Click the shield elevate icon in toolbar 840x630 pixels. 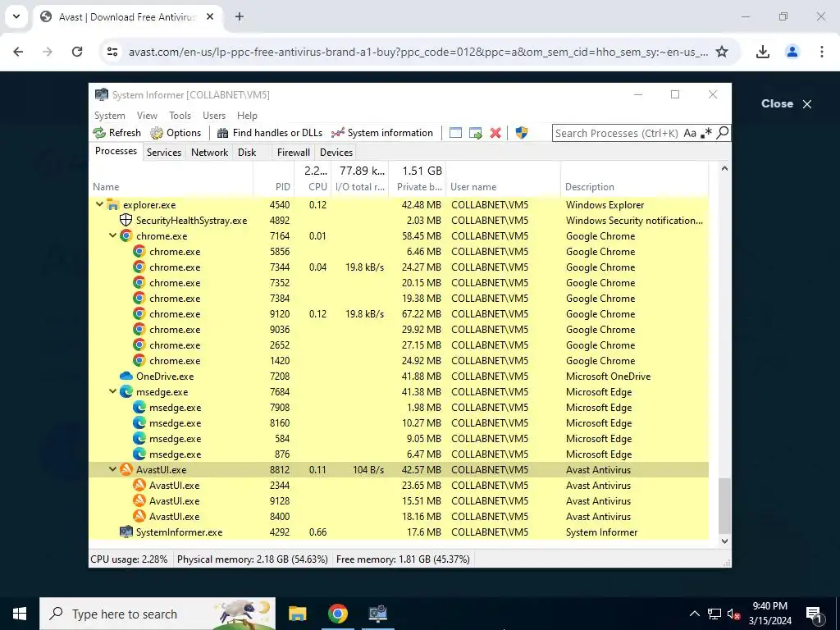click(521, 133)
